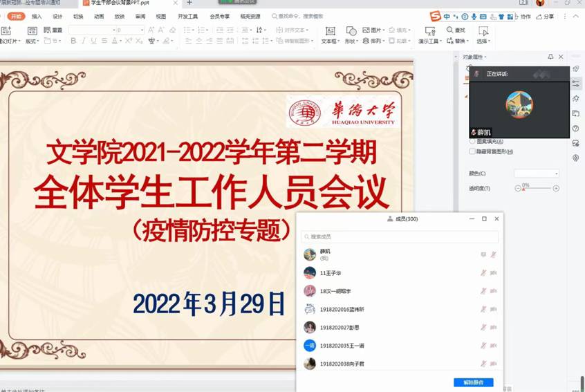Toggle microphone mute for 薛凯 in member list
585x392 pixels.
(494, 254)
